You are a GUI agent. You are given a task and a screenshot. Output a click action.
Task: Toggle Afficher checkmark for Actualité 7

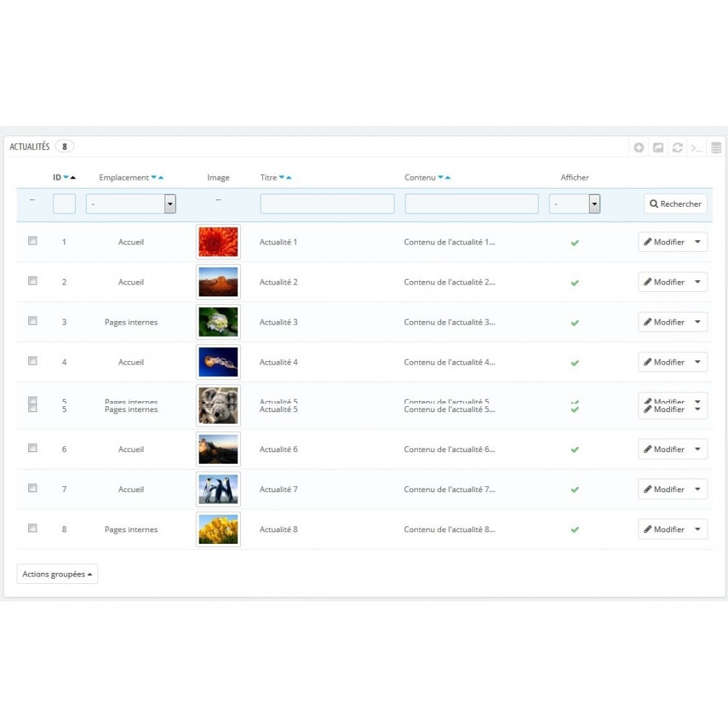(x=575, y=490)
